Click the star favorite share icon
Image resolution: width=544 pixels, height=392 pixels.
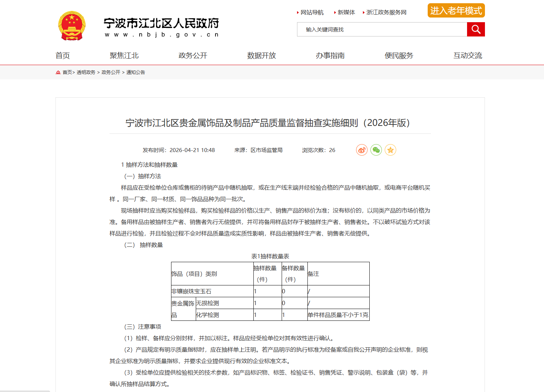[390, 150]
